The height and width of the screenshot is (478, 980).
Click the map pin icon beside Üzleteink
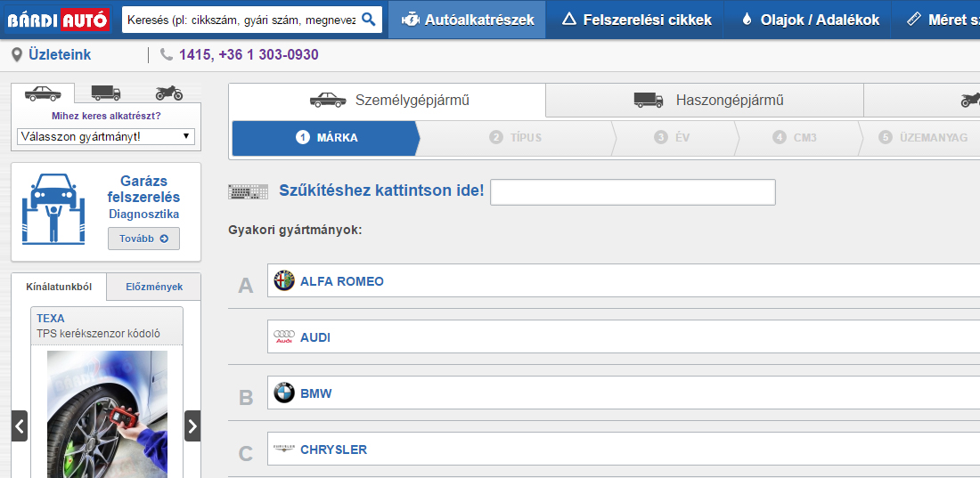(x=18, y=55)
